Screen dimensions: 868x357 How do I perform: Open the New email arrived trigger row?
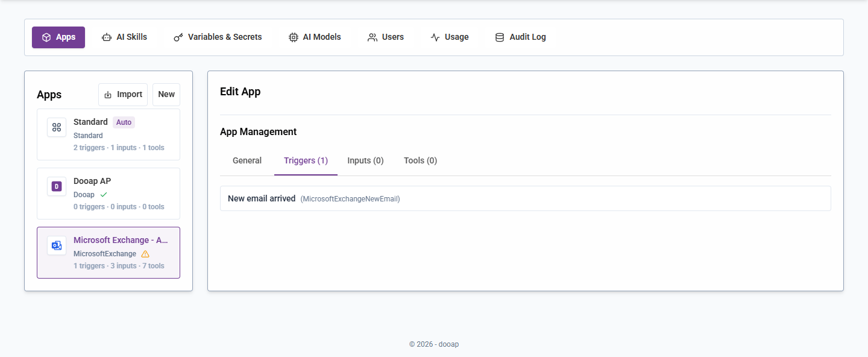pos(526,198)
